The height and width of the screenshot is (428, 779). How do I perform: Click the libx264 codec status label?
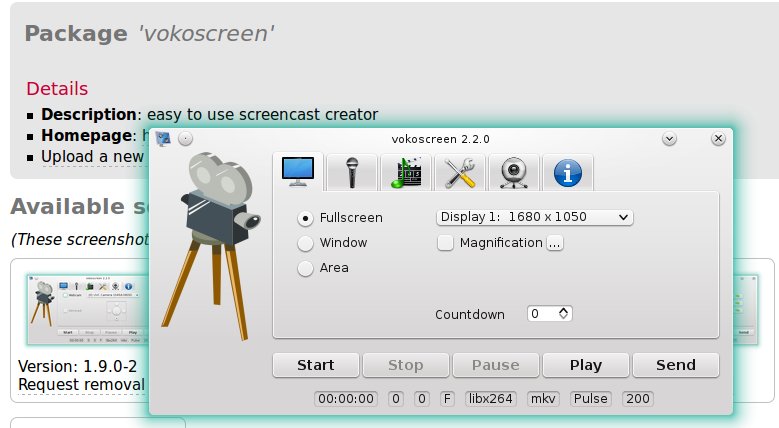coord(490,399)
